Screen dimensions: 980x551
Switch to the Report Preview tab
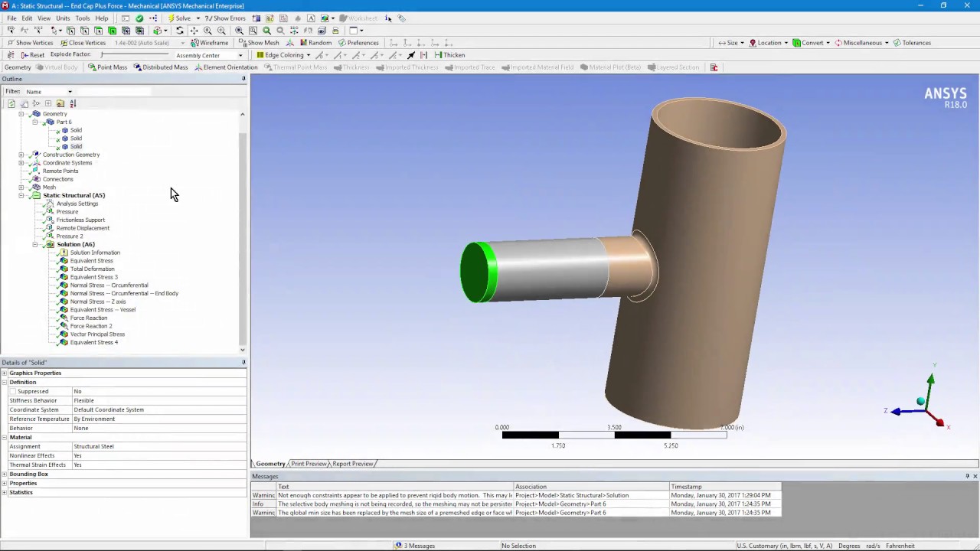click(x=352, y=464)
